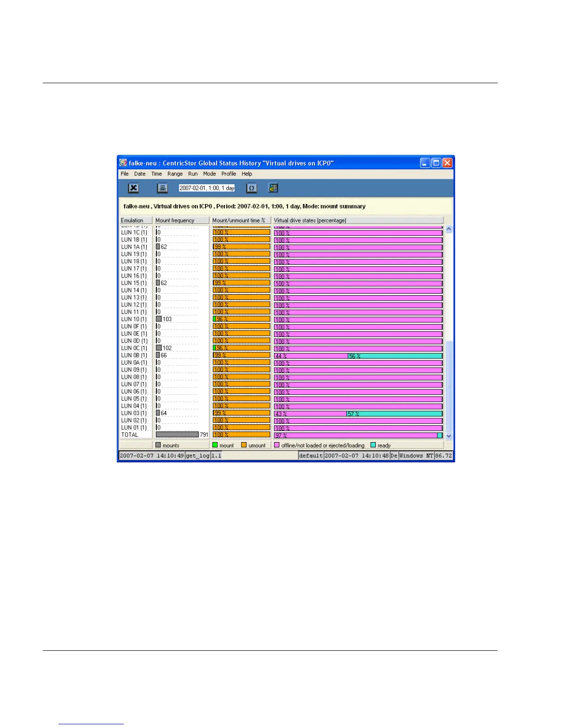Screen dimensions: 563x728
Task: Open the Run menu
Action: 193,174
